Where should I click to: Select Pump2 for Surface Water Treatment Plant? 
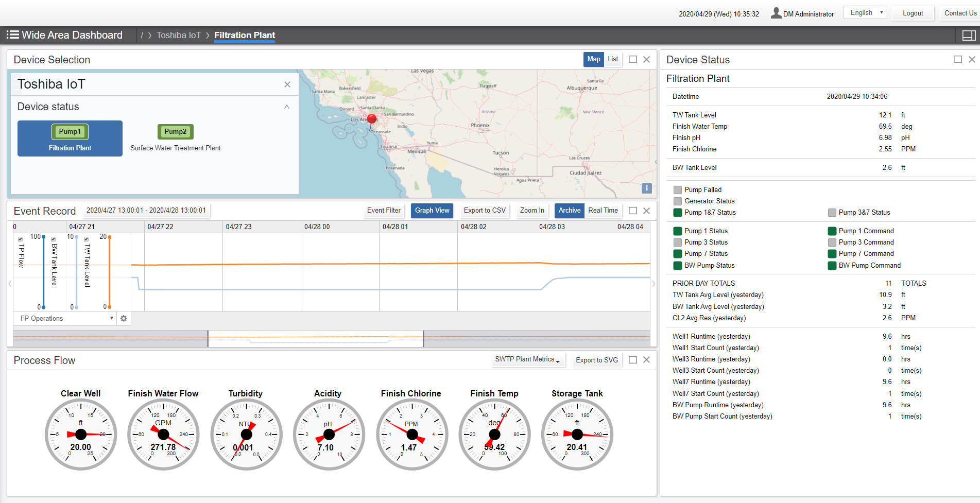[x=175, y=132]
